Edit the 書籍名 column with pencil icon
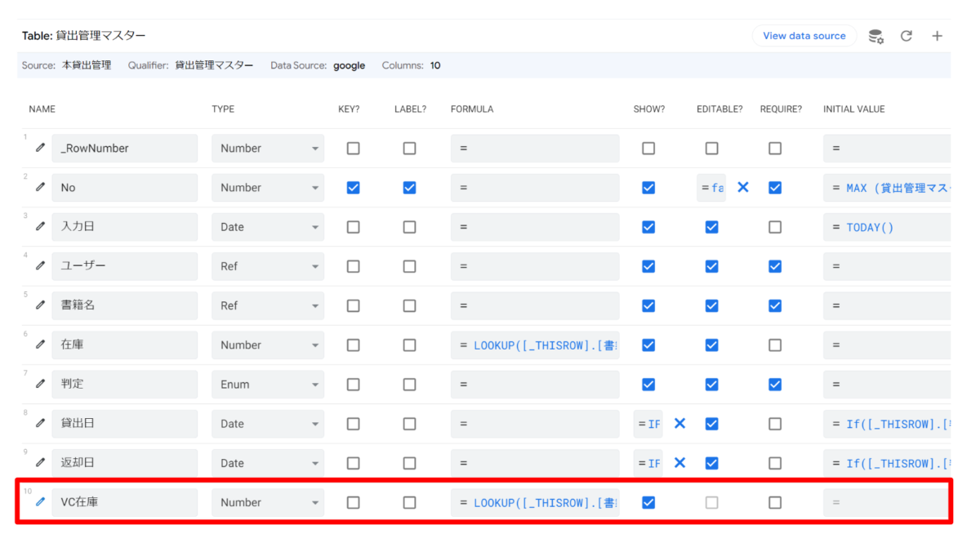 point(38,305)
